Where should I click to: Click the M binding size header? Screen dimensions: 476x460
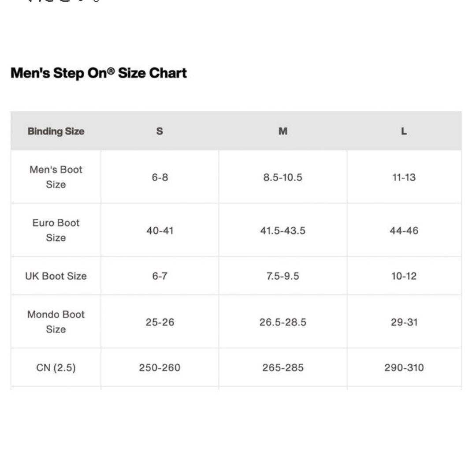(283, 131)
